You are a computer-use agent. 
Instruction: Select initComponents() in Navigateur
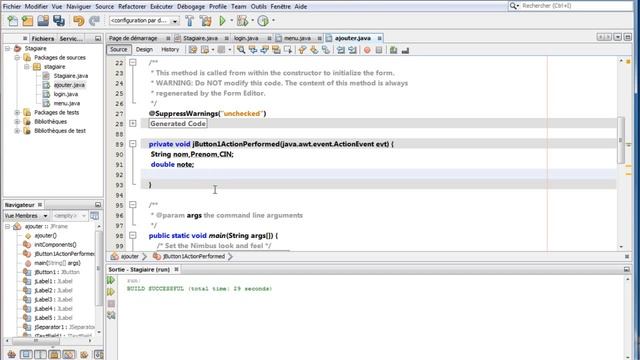(55, 244)
